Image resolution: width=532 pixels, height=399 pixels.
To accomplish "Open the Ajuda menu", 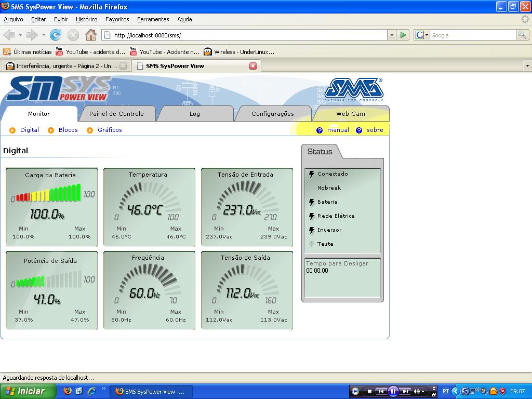I will pyautogui.click(x=184, y=19).
